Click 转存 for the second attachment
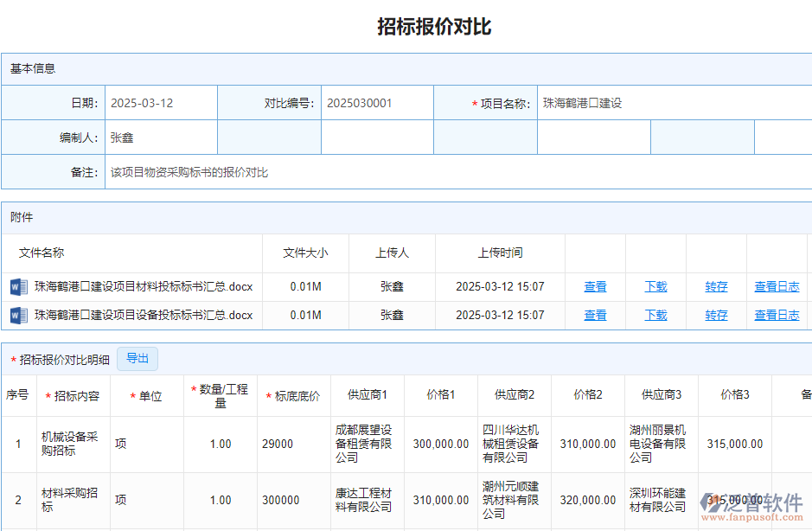This screenshot has width=812, height=531. [x=715, y=315]
